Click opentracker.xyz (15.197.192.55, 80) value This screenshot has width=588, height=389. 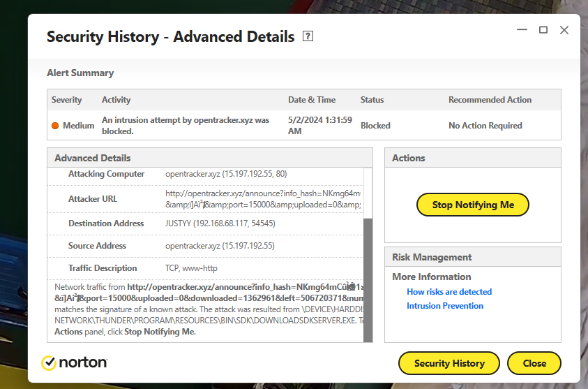coord(226,174)
